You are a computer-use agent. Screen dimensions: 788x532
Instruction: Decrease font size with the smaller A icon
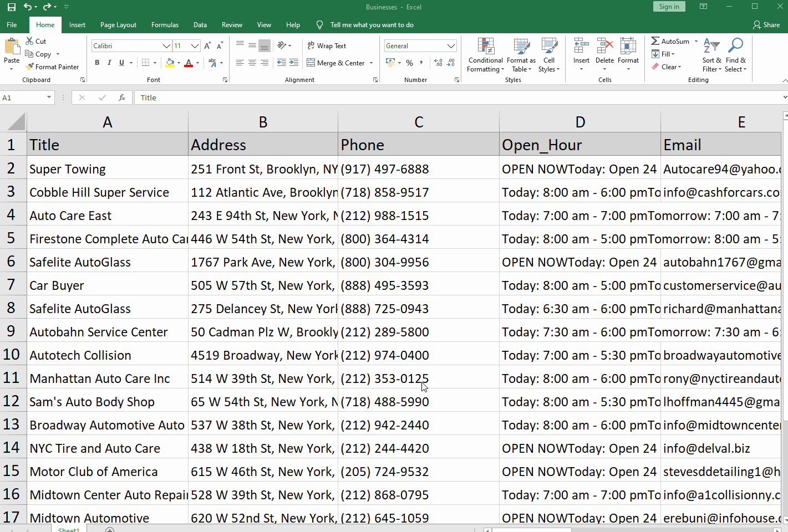coord(220,46)
